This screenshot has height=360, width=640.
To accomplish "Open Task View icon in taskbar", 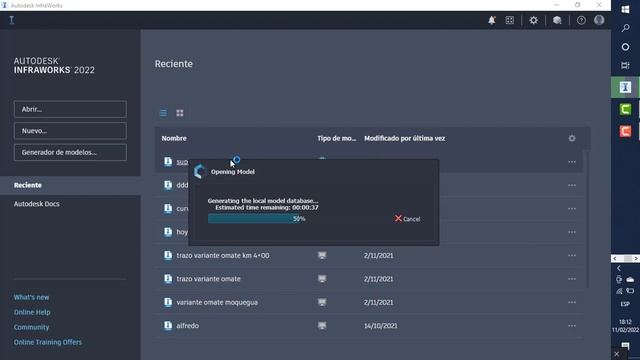I will pos(625,65).
